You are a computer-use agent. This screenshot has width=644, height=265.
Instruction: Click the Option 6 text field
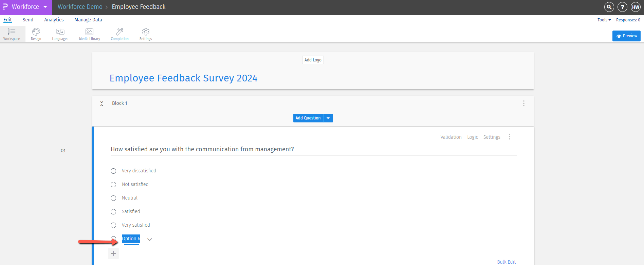pyautogui.click(x=131, y=239)
